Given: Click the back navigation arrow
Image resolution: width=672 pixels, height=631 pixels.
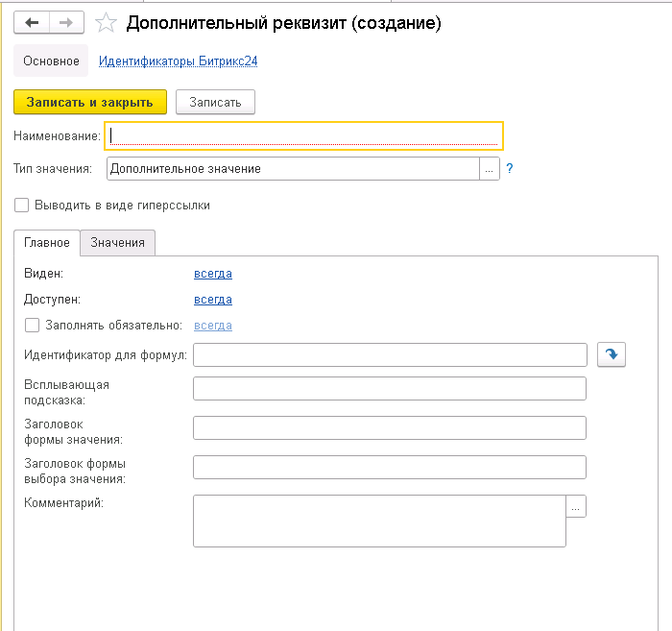Looking at the screenshot, I should pyautogui.click(x=32, y=22).
